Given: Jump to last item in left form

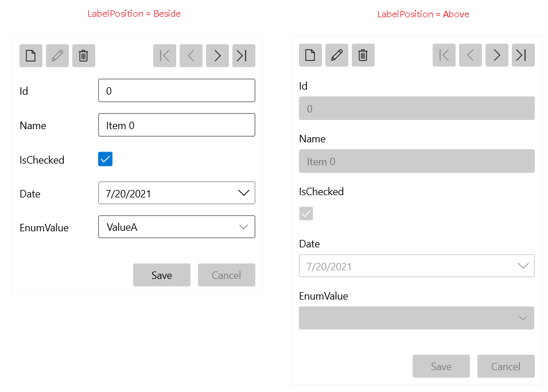Looking at the screenshot, I should [243, 56].
